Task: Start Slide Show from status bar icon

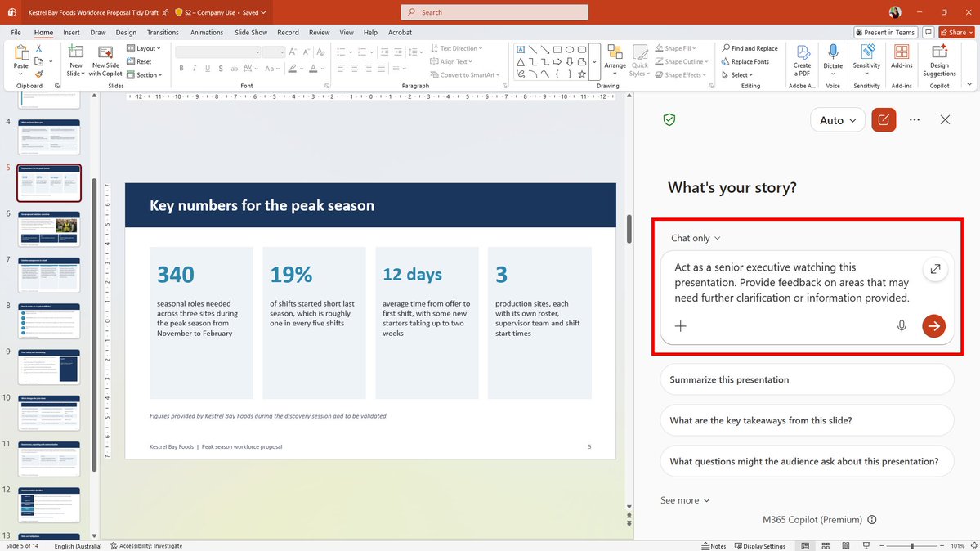Action: click(866, 546)
